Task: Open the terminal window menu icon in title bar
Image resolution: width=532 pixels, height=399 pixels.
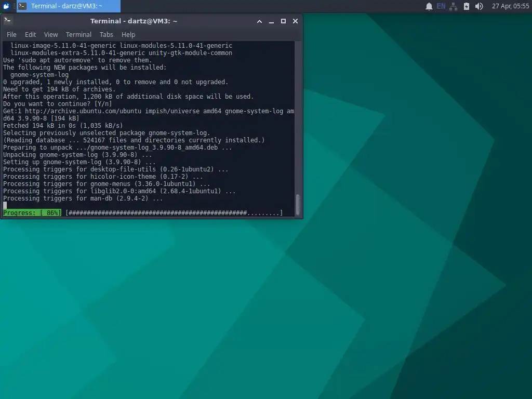Action: pyautogui.click(x=7, y=21)
